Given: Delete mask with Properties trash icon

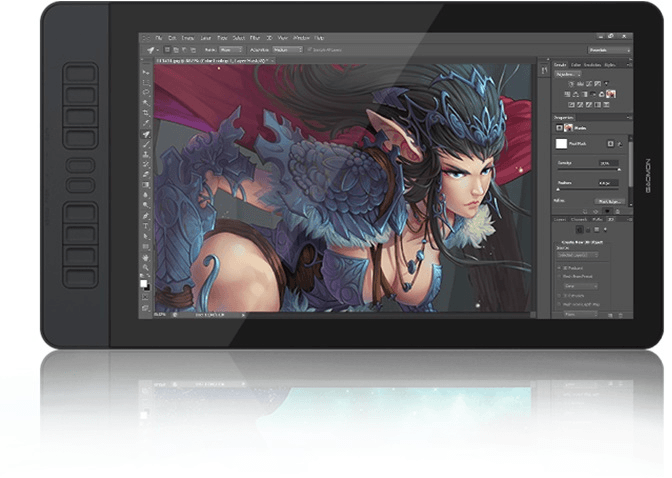Looking at the screenshot, I should 618,211.
